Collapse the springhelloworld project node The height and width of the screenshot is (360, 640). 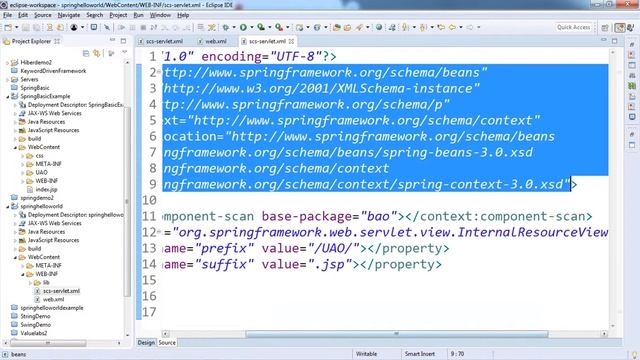7,207
